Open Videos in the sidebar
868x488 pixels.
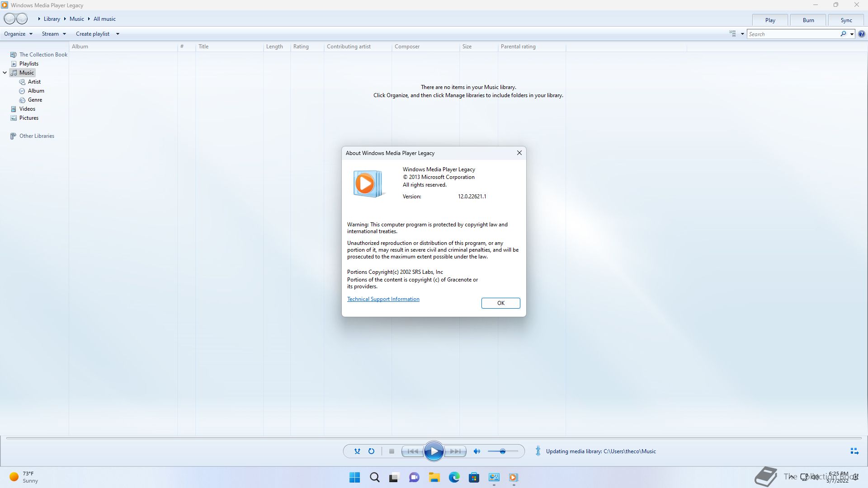23,109
